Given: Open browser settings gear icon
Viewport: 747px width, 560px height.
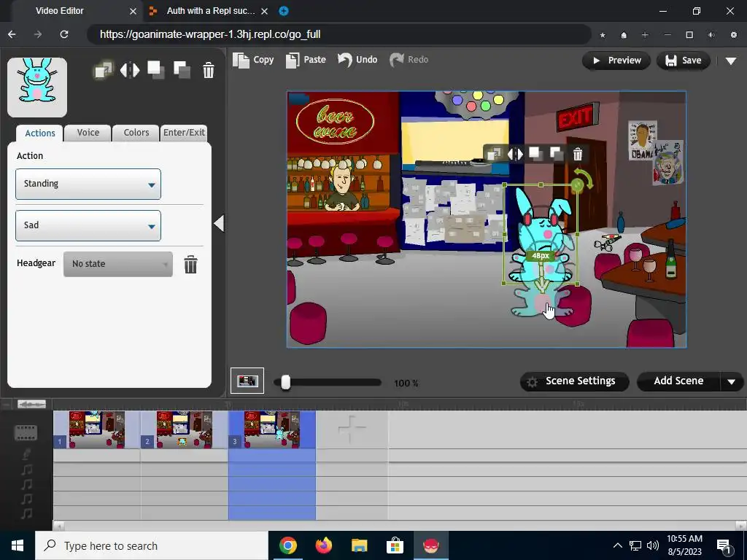Looking at the screenshot, I should [x=734, y=35].
